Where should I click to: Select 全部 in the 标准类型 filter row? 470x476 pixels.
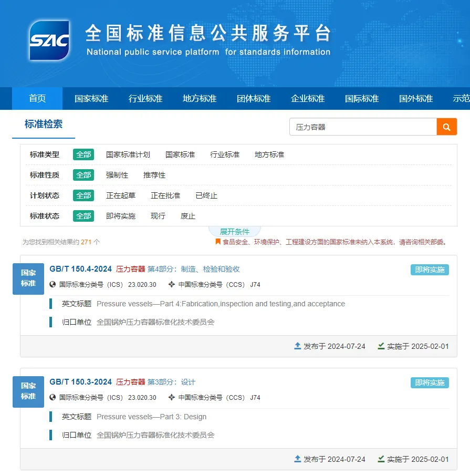(83, 154)
